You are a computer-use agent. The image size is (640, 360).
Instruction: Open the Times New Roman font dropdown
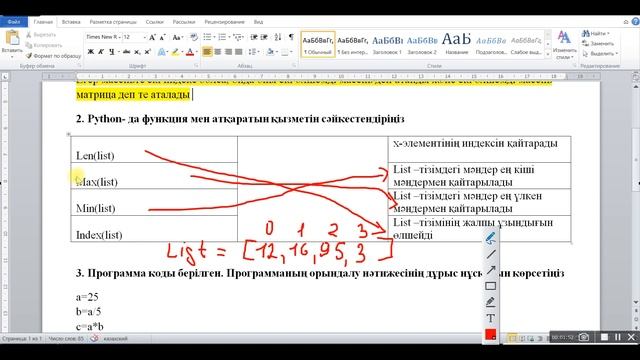coord(119,37)
